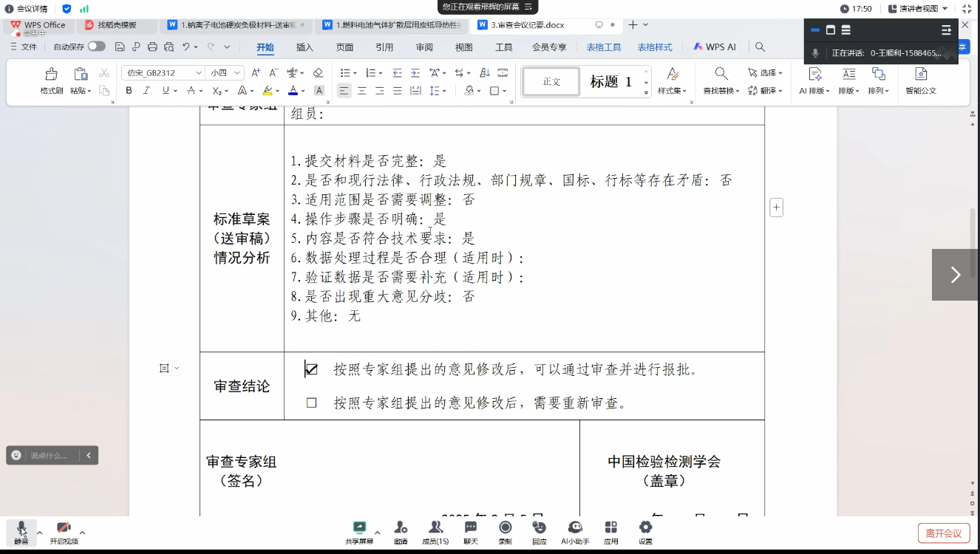Uncheck the first review conclusion checkbox

(x=312, y=369)
